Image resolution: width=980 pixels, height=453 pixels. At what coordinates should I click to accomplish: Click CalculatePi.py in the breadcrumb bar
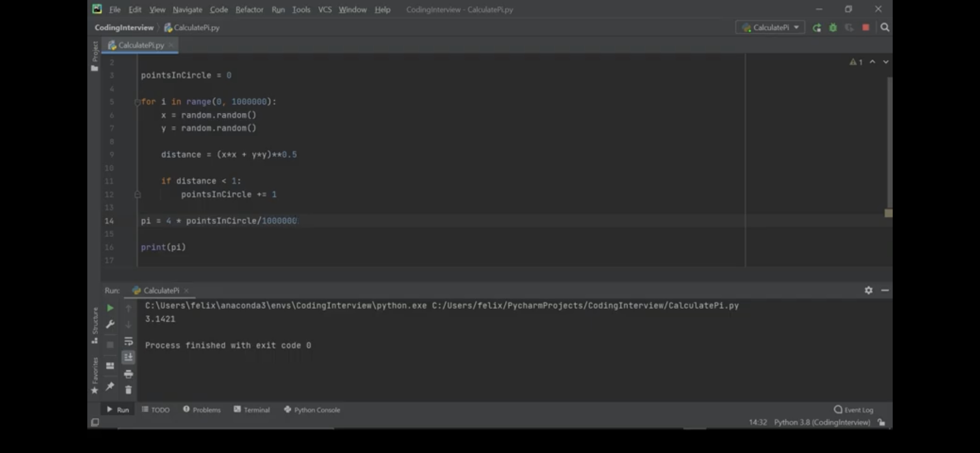[x=192, y=27]
